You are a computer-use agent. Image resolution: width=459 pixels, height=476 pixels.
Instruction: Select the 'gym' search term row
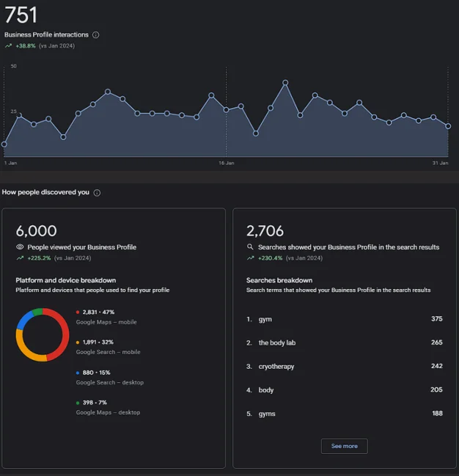pyautogui.click(x=344, y=319)
